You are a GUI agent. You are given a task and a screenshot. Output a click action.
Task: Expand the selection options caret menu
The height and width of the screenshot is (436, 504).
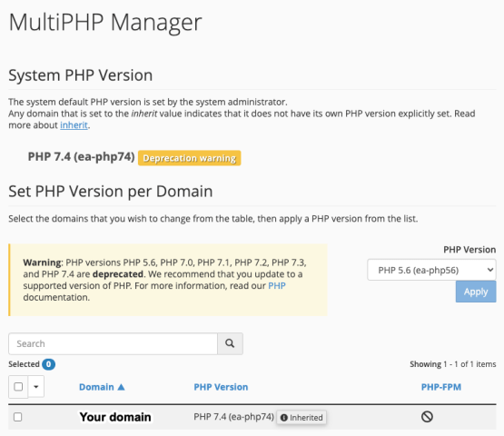tap(36, 386)
